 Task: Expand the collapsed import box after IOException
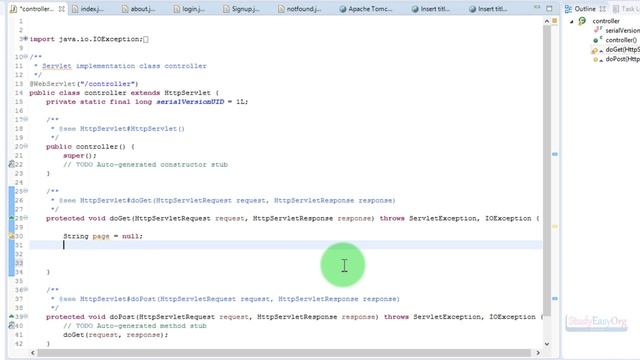tap(146, 39)
